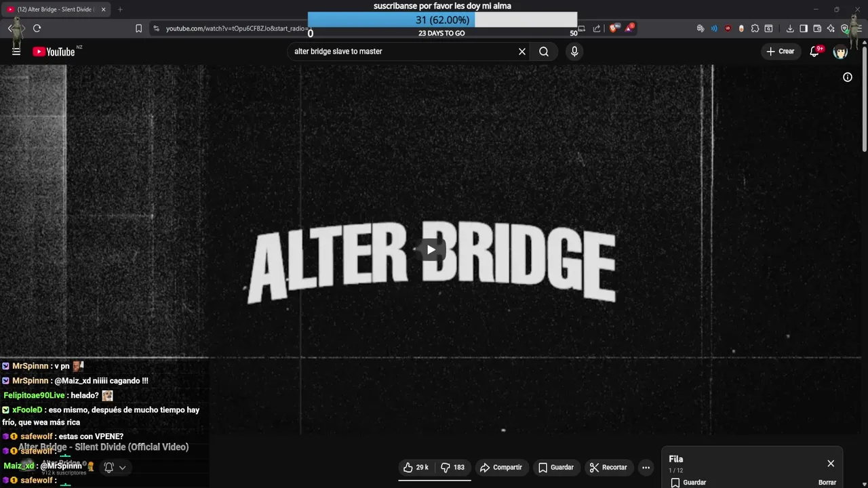Share the video via Compartir
The width and height of the screenshot is (868, 488).
pos(501,468)
